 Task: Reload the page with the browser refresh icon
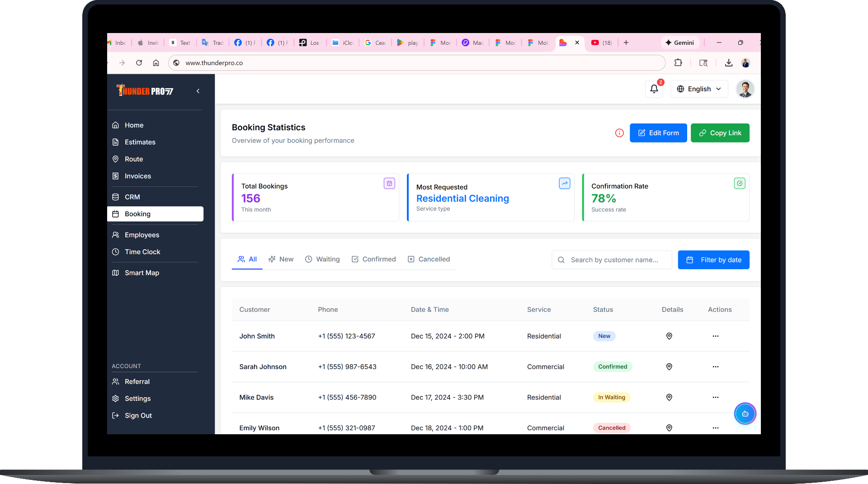(139, 63)
